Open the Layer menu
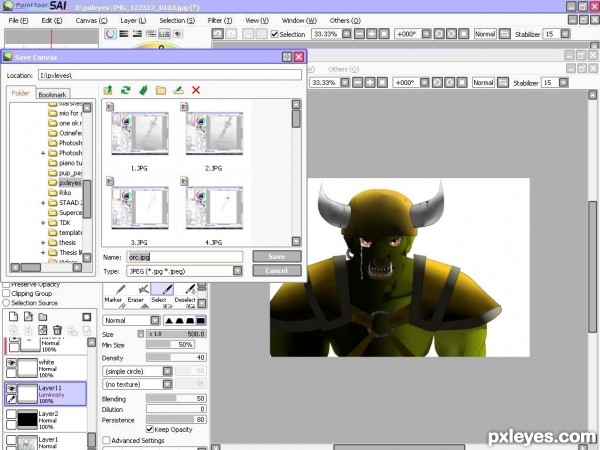This screenshot has width=600, height=450. [x=133, y=20]
